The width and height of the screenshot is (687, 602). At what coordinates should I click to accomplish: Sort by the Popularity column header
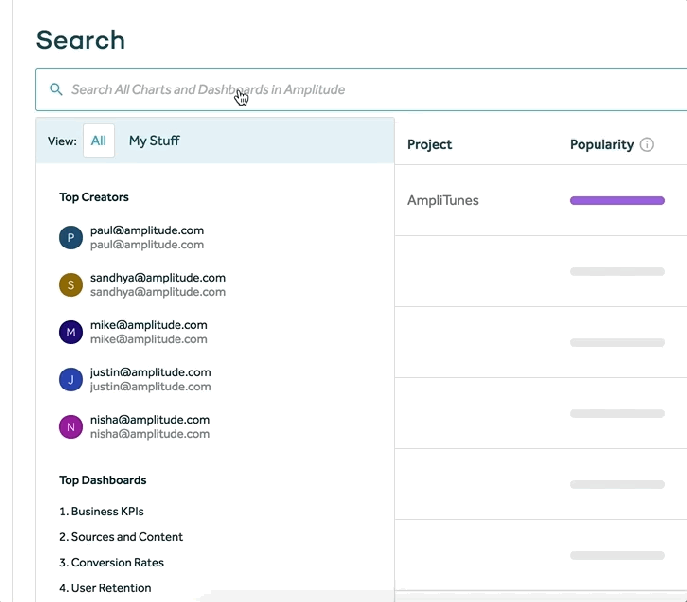601,145
